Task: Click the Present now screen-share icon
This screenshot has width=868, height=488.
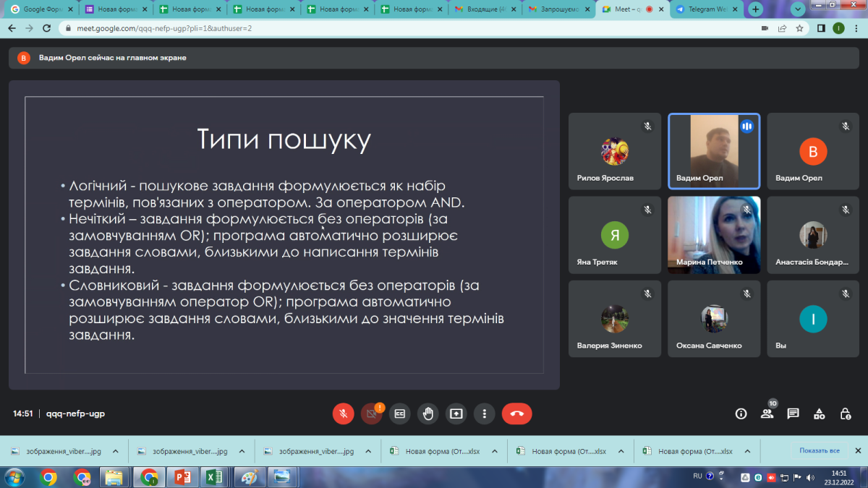Action: click(456, 414)
